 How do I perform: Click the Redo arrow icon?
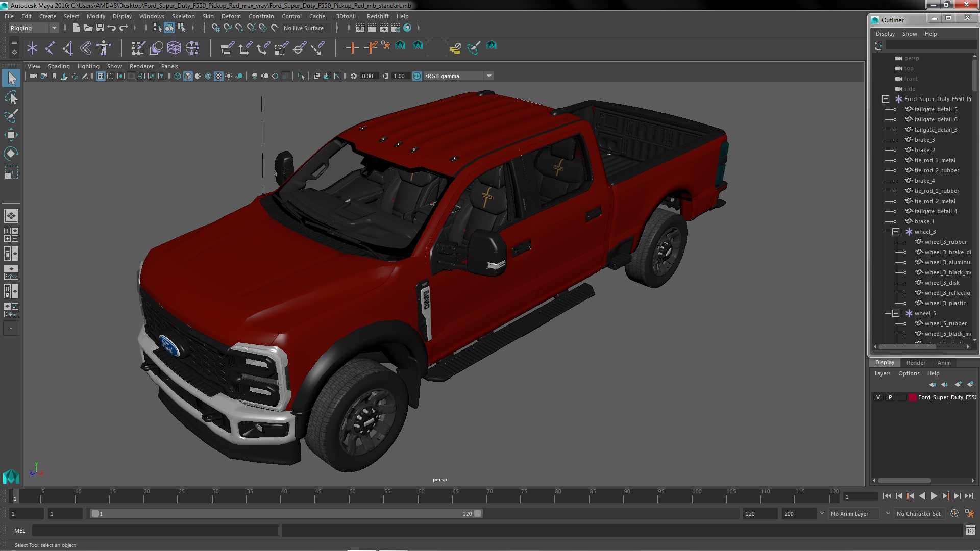(123, 28)
